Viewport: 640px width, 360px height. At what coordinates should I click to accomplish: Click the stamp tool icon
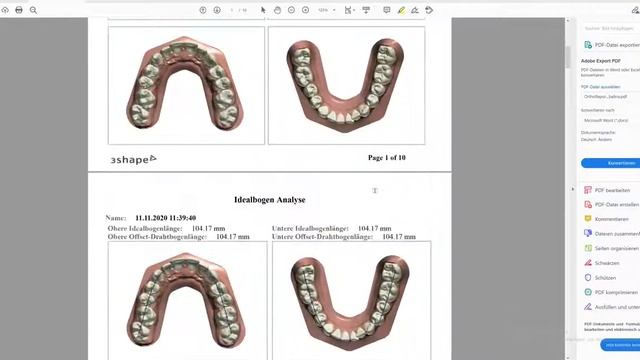point(429,10)
